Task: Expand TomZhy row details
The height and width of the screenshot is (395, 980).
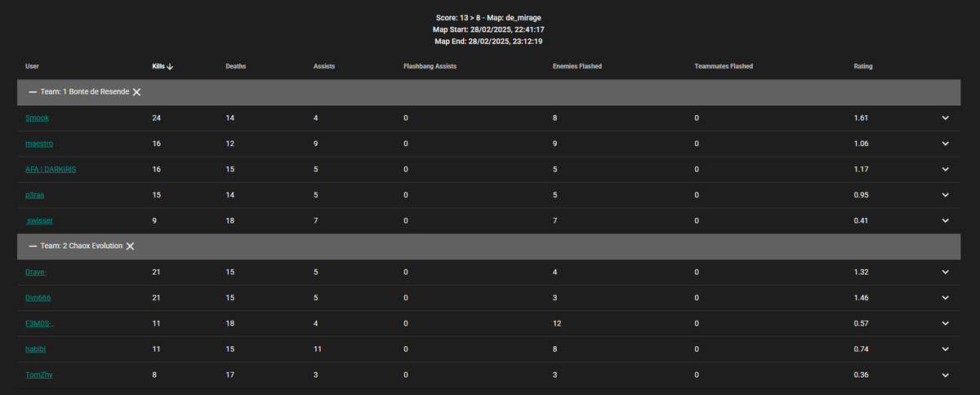Action: pos(945,375)
